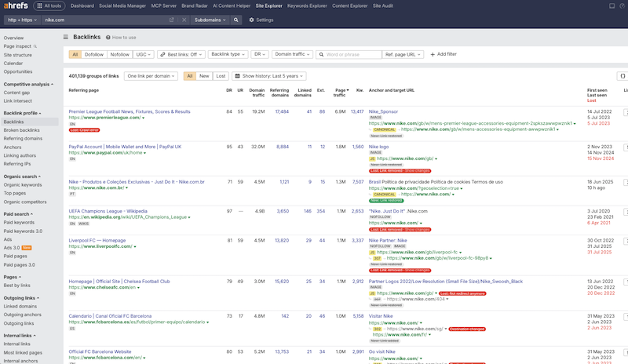Click How to use help icon
The width and height of the screenshot is (628, 364).
[108, 37]
